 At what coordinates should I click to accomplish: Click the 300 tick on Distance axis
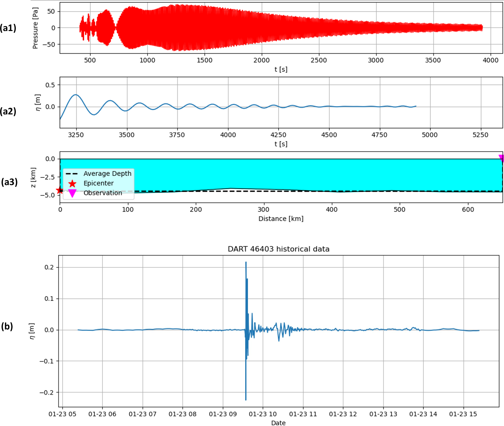click(x=264, y=209)
